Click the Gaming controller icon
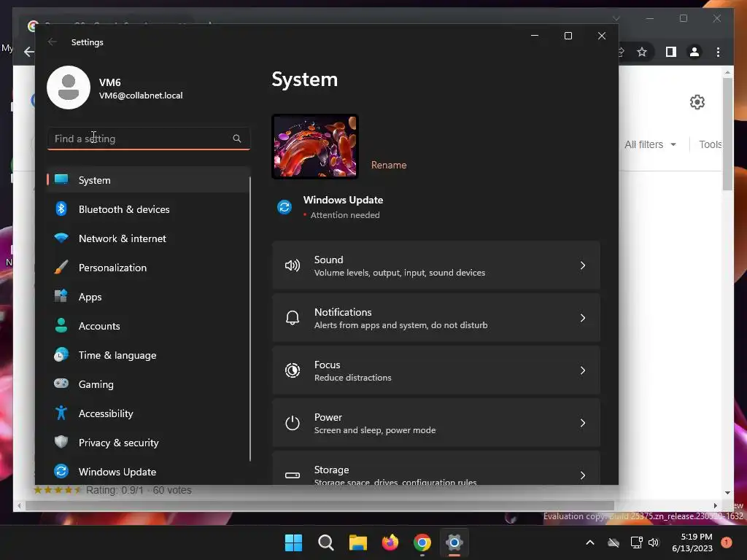 point(61,384)
